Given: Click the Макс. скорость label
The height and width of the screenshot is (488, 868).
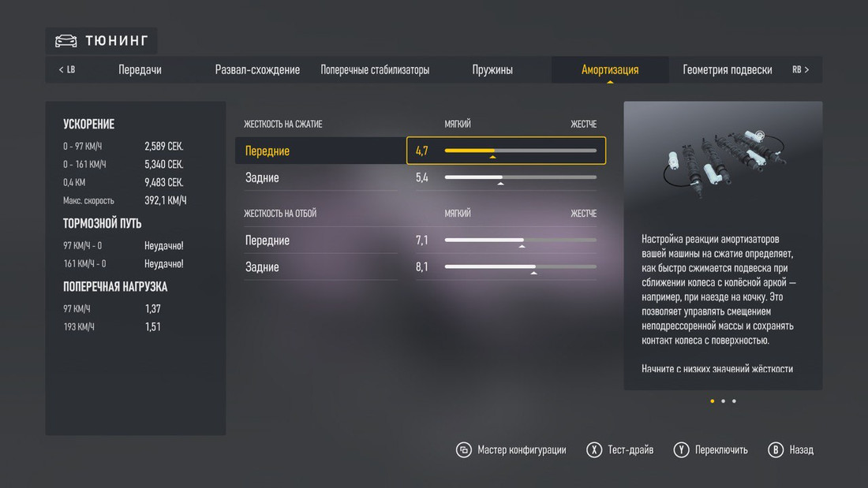Looking at the screenshot, I should click(x=88, y=201).
